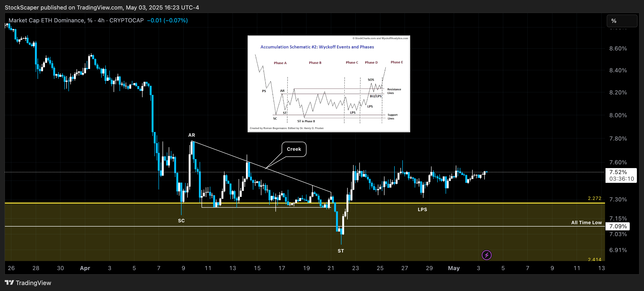The image size is (644, 291).
Task: Click the 6.91% price axis label
Action: coord(618,250)
